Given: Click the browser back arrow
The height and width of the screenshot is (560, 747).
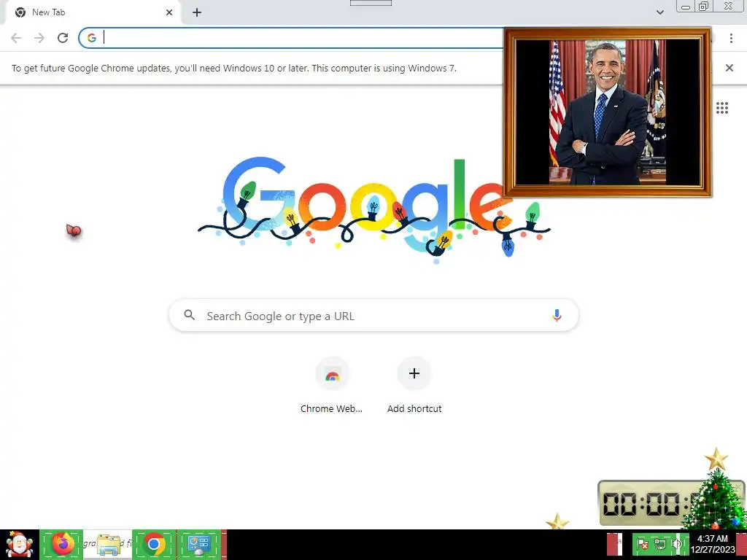Looking at the screenshot, I should [x=16, y=38].
